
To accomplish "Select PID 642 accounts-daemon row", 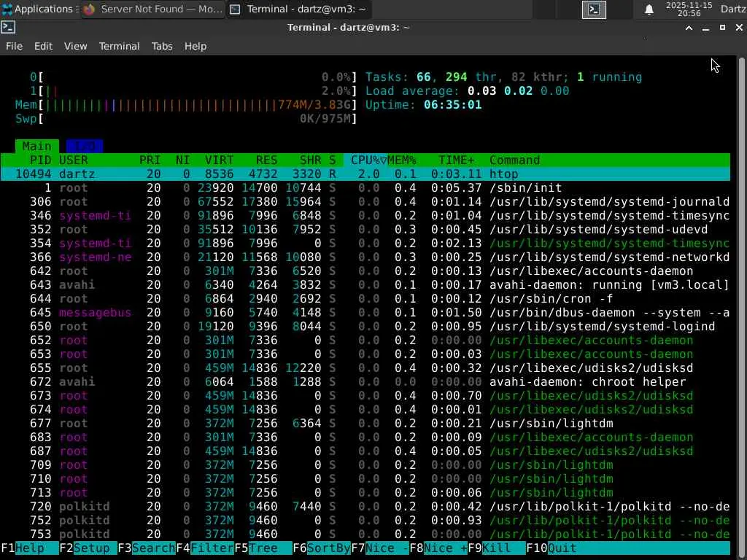I will click(x=365, y=271).
